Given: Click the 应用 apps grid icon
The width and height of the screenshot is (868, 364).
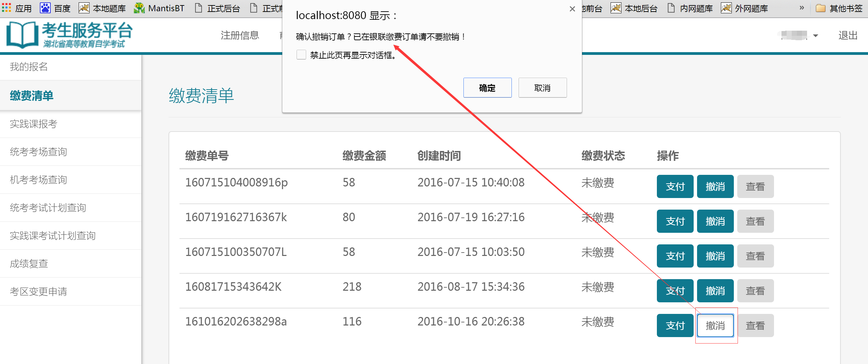Looking at the screenshot, I should tap(6, 8).
